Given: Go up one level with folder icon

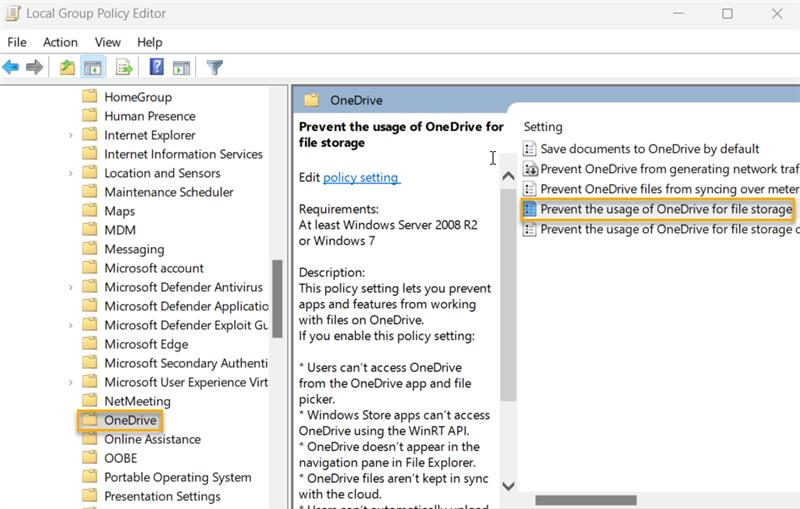Looking at the screenshot, I should 67,67.
